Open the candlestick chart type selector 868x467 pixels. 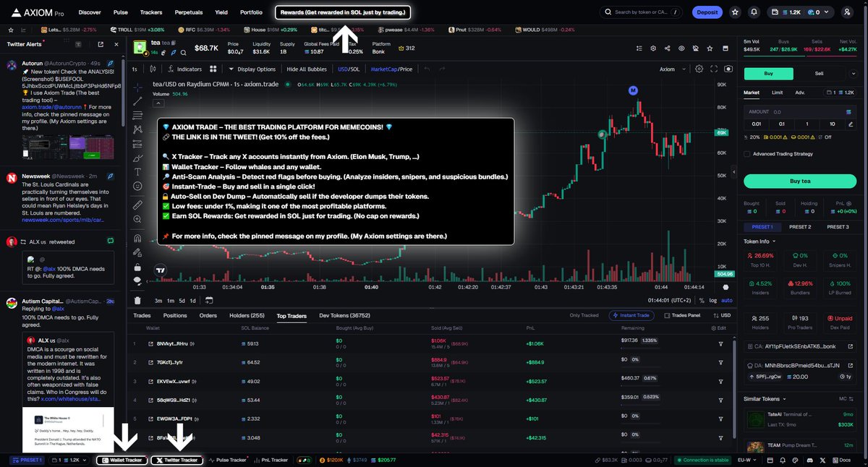tap(154, 69)
